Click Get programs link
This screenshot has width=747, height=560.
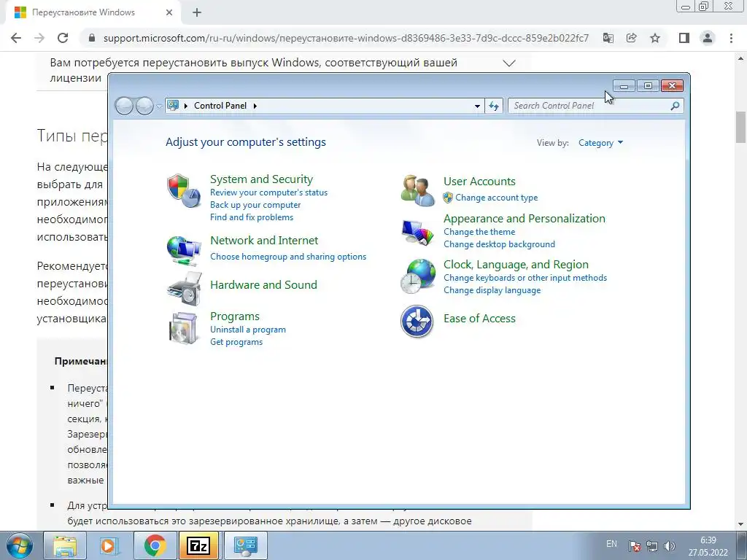coord(236,342)
